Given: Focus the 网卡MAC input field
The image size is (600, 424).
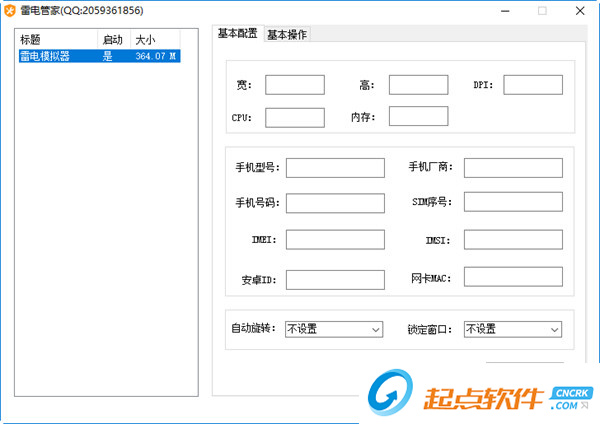Looking at the screenshot, I should 513,277.
